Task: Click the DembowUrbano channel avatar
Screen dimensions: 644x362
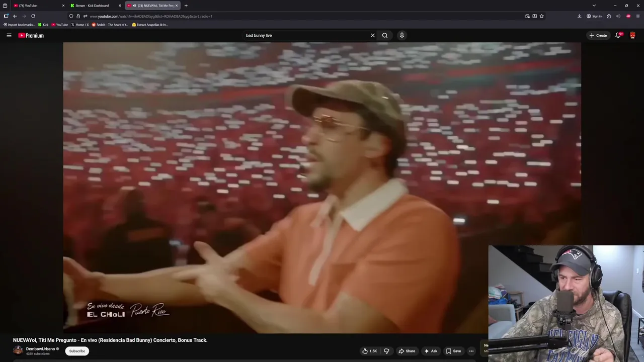Action: (18, 350)
